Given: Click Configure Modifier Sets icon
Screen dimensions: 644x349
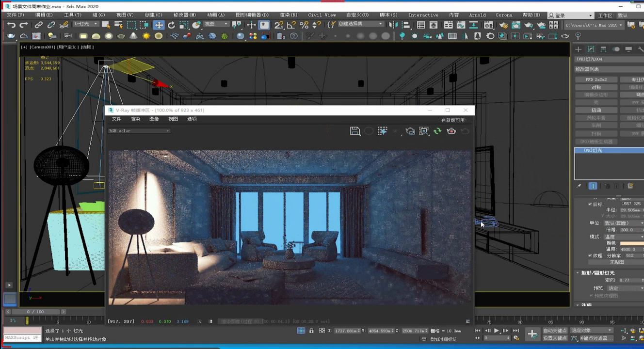Looking at the screenshot, I should click(x=630, y=186).
